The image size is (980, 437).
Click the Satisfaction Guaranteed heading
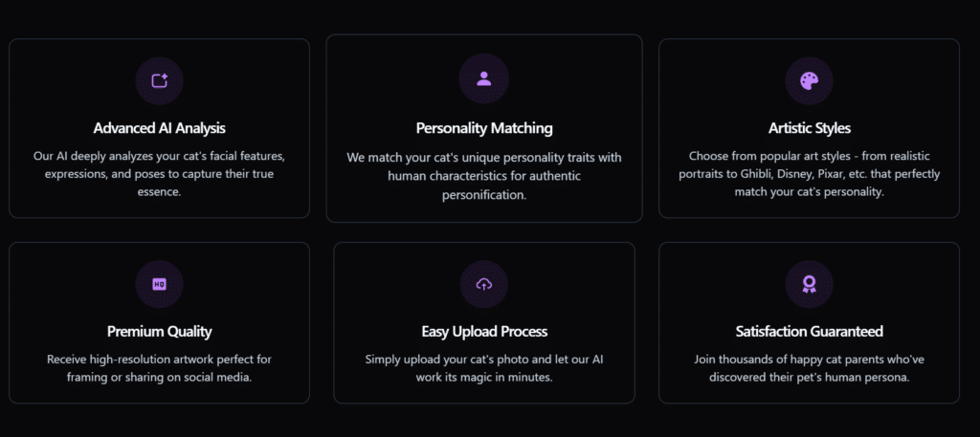pos(809,332)
